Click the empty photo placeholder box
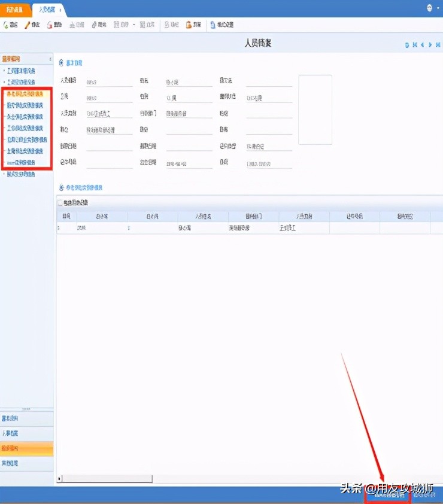 pos(315,110)
